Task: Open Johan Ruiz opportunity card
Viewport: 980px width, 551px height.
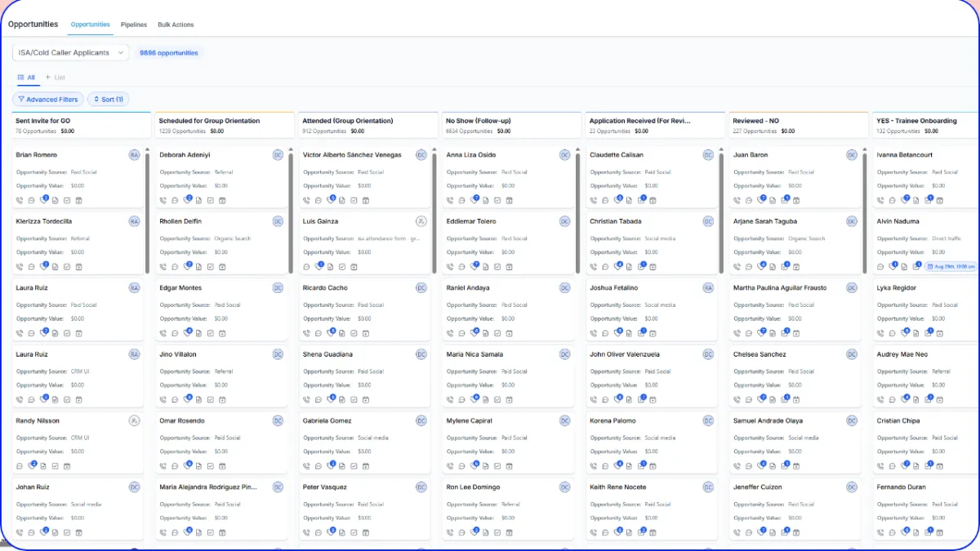Action: coord(78,509)
